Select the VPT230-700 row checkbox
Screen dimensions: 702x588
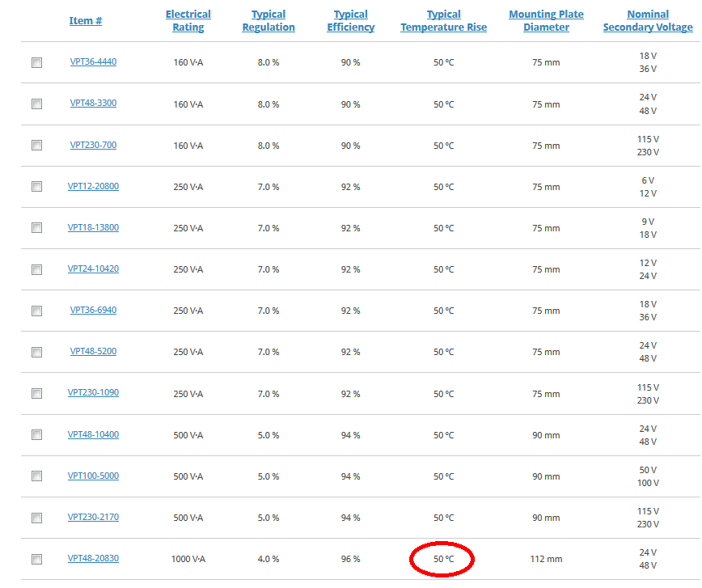[x=36, y=145]
